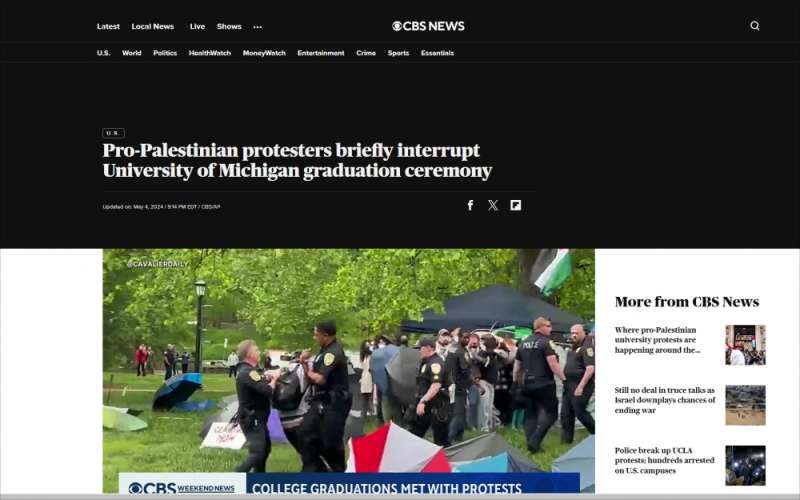Open the Shows menu
Image resolution: width=800 pixels, height=500 pixels.
click(229, 27)
